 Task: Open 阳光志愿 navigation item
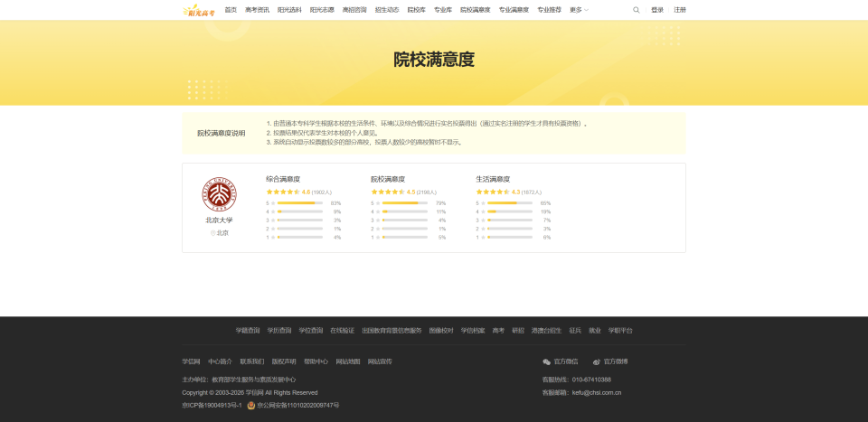[x=322, y=10]
